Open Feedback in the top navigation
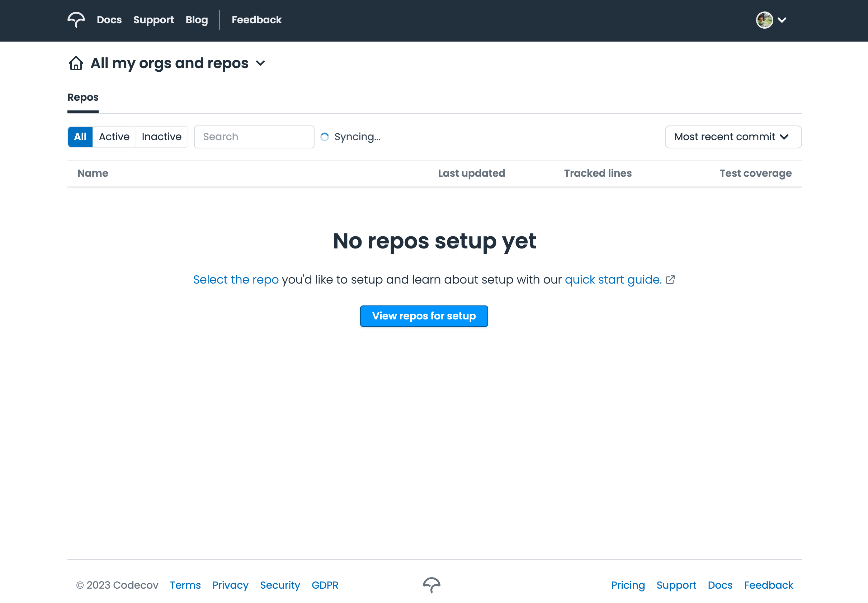Image resolution: width=868 pixels, height=603 pixels. pyautogui.click(x=256, y=20)
